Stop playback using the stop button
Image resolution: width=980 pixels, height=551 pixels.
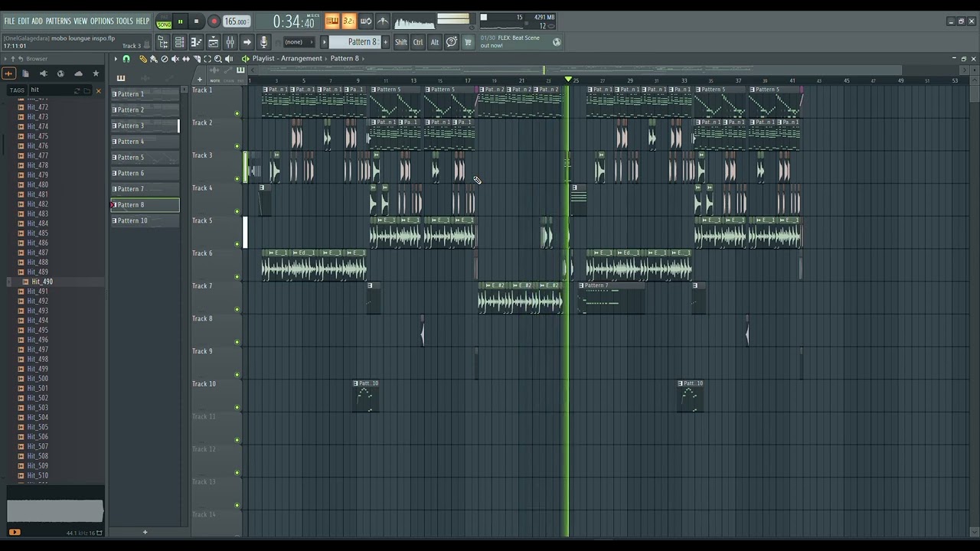coord(196,22)
